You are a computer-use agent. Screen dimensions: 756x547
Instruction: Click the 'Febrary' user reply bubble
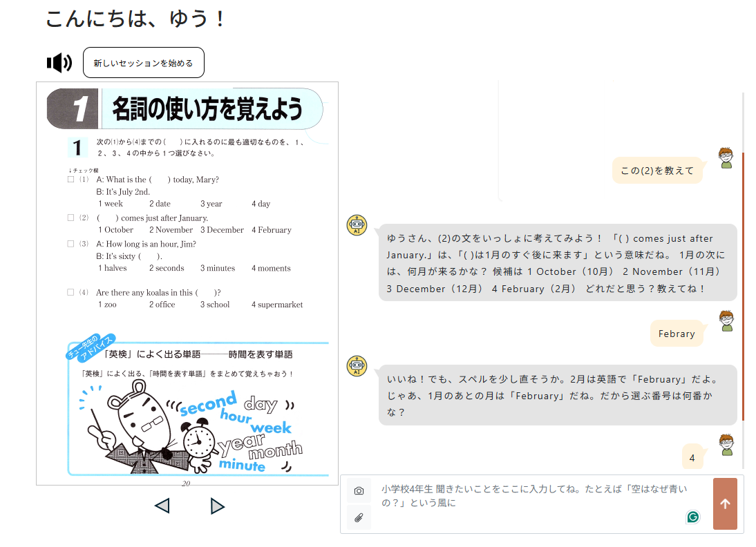coord(677,334)
